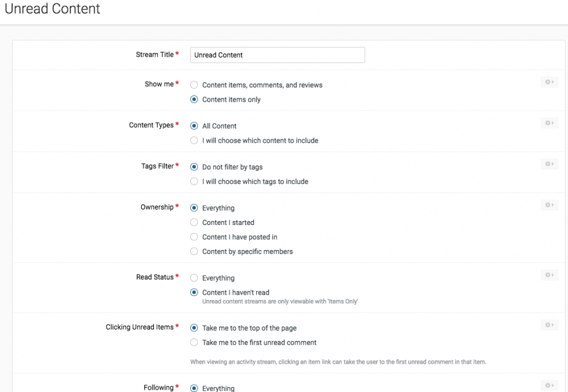Image resolution: width=568 pixels, height=392 pixels.
Task: Select 'I will choose which content to include'
Action: click(194, 140)
